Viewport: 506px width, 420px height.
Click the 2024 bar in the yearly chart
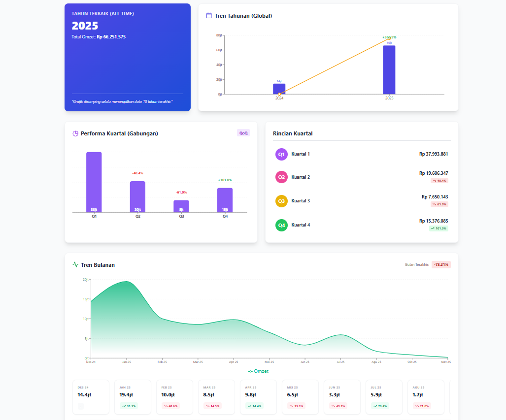pos(279,89)
